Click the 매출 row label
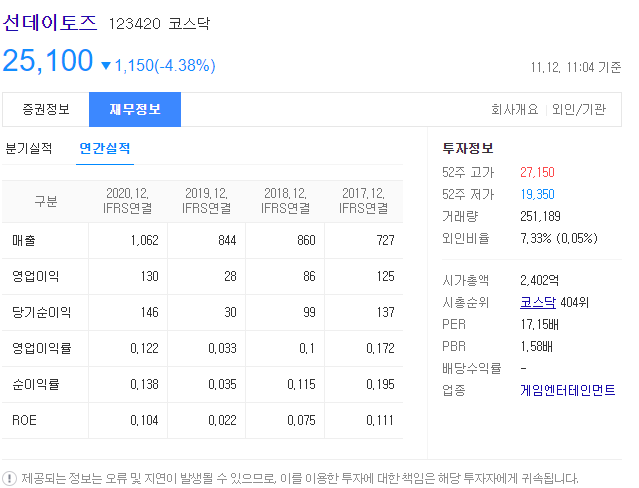Viewport: 639px width, 488px height. [x=24, y=241]
